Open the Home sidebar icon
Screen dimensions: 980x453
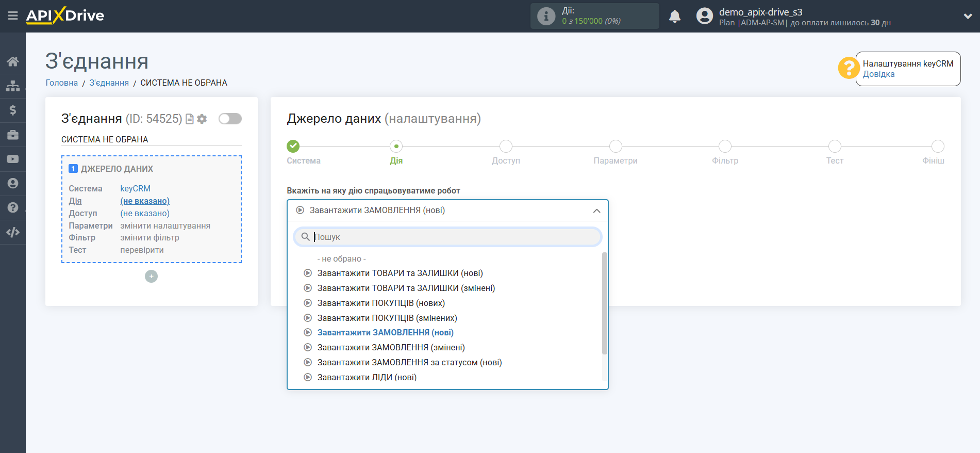point(13,61)
